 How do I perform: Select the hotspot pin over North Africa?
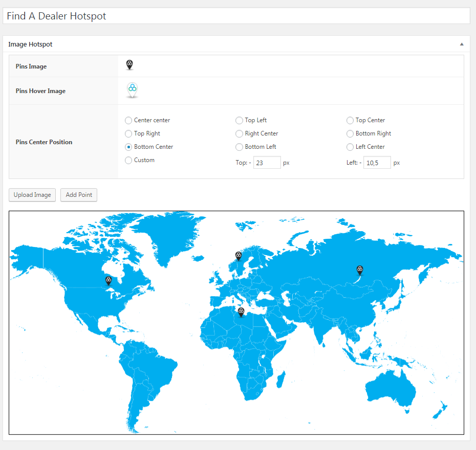coord(241,312)
